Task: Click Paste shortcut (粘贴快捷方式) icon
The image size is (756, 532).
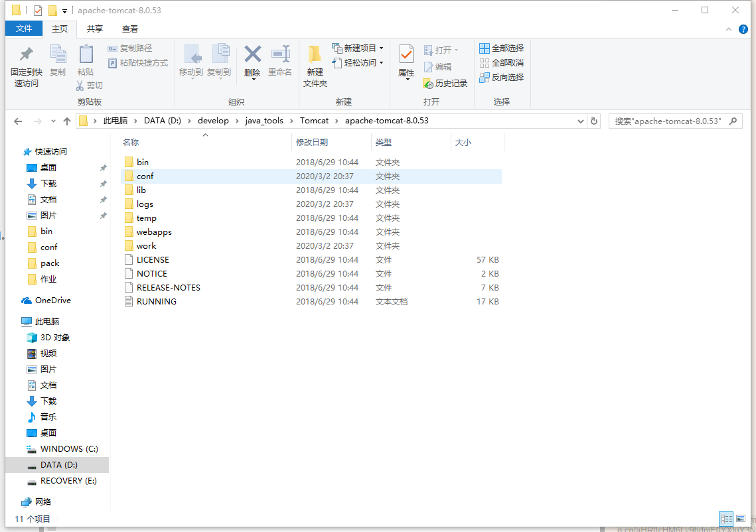Action: coord(112,62)
